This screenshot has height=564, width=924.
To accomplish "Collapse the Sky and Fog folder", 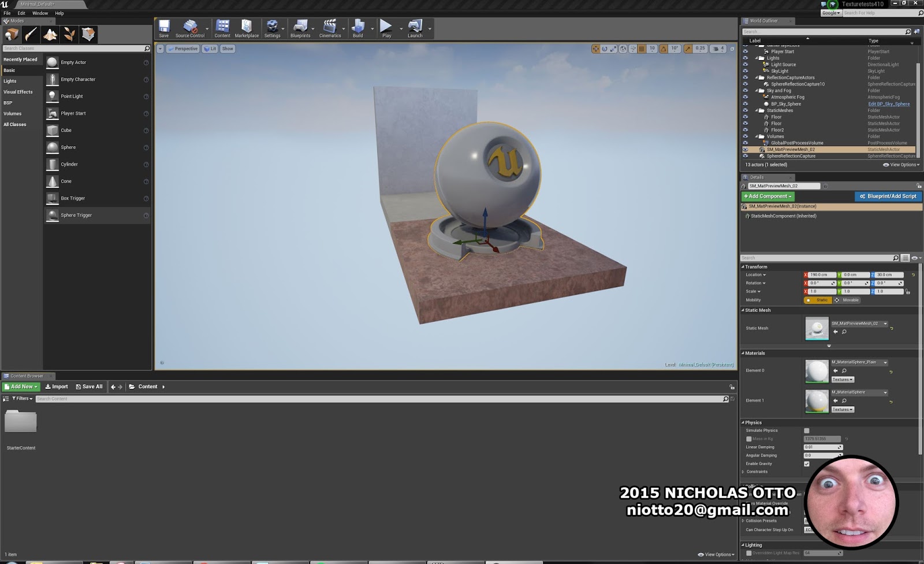I will click(x=756, y=91).
